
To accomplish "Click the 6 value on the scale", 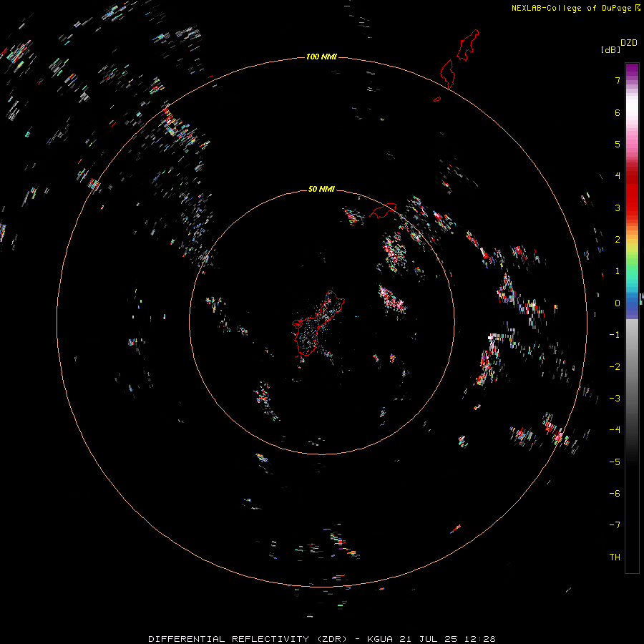I will click(x=618, y=112).
